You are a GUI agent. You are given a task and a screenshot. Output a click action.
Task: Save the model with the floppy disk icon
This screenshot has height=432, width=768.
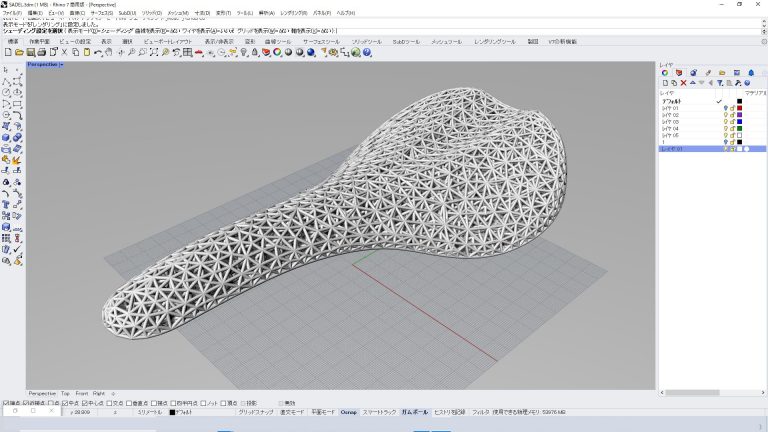30,52
